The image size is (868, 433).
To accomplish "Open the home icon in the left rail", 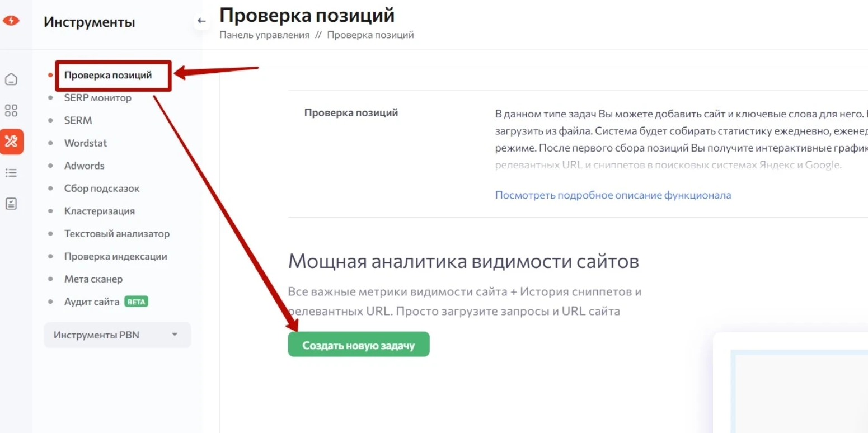I will [11, 79].
